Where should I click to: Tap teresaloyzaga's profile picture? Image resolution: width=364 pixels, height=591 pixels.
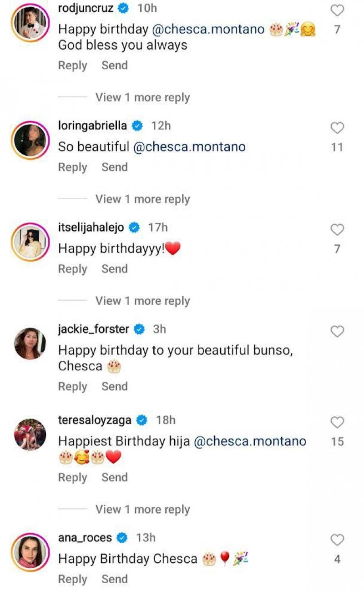(30, 434)
